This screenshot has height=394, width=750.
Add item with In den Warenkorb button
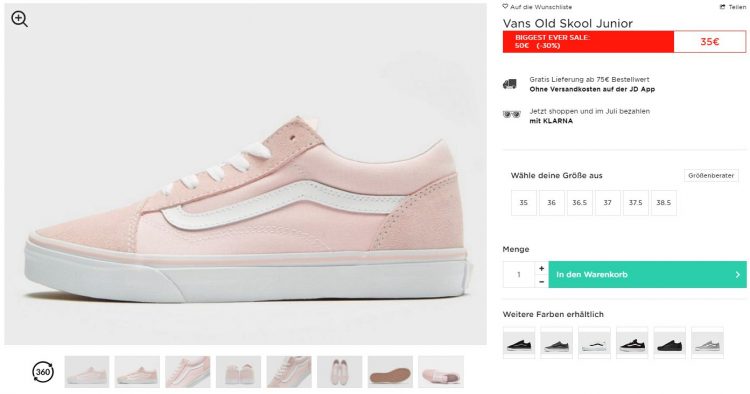(x=647, y=274)
